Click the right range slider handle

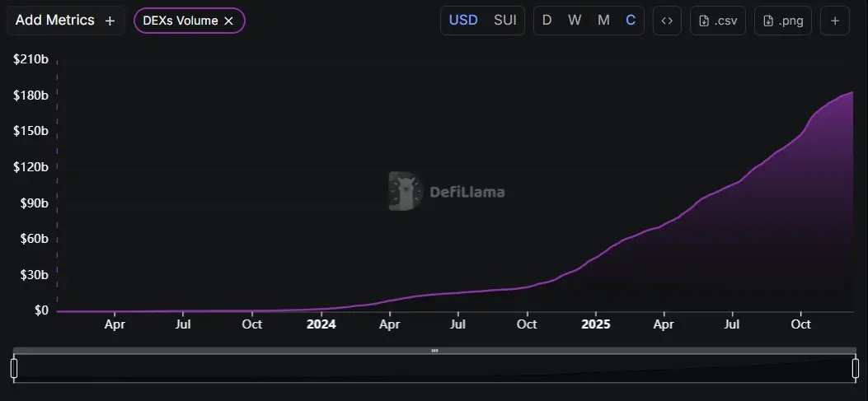[856, 368]
